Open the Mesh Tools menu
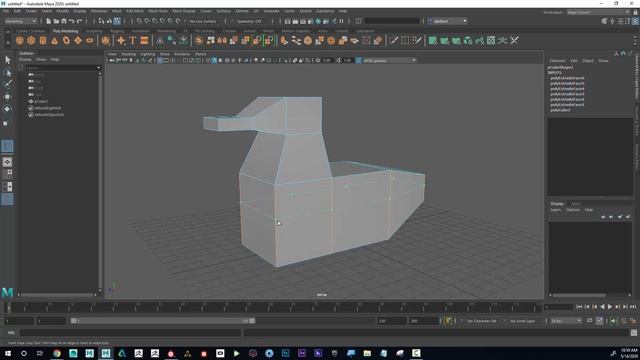This screenshot has width=640, height=360. [158, 11]
